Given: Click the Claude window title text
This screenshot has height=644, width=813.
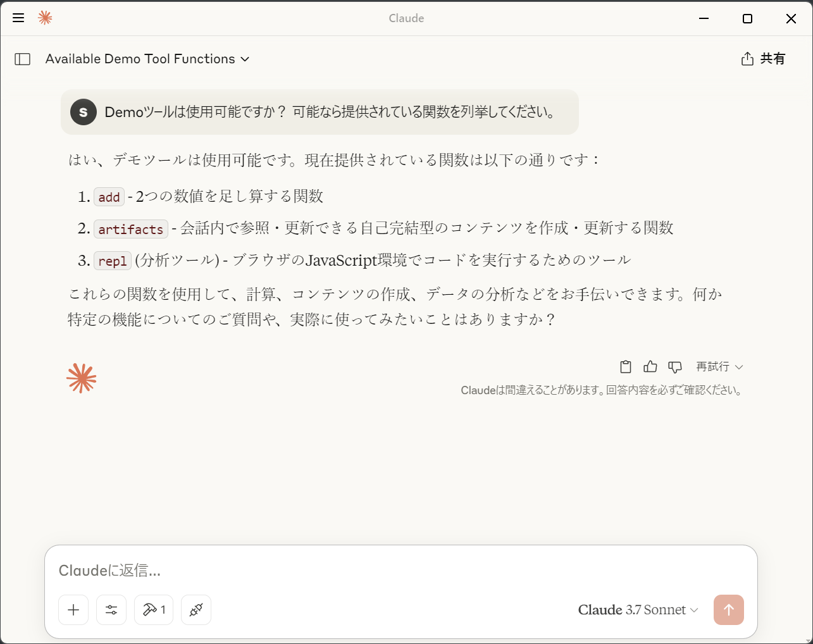Looking at the screenshot, I should pos(406,18).
